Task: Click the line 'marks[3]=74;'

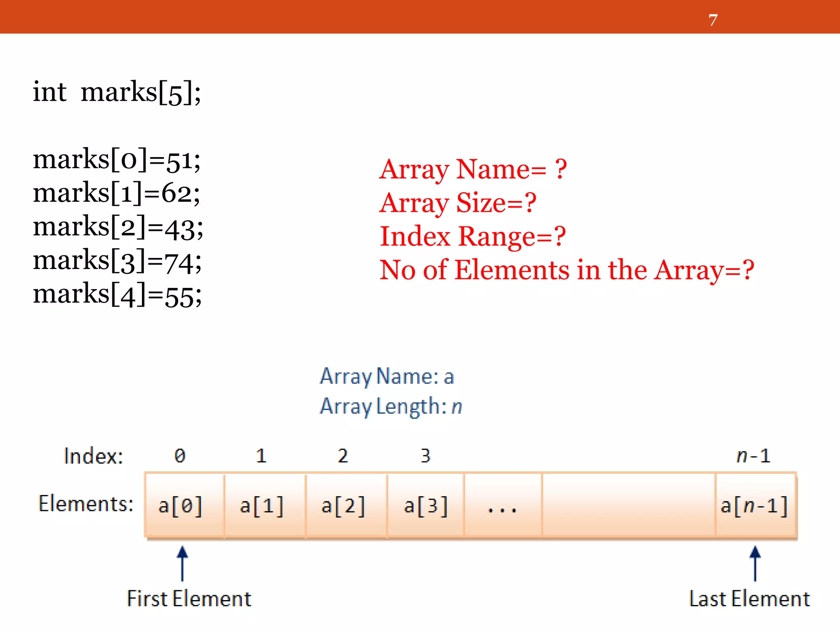Action: (x=117, y=261)
